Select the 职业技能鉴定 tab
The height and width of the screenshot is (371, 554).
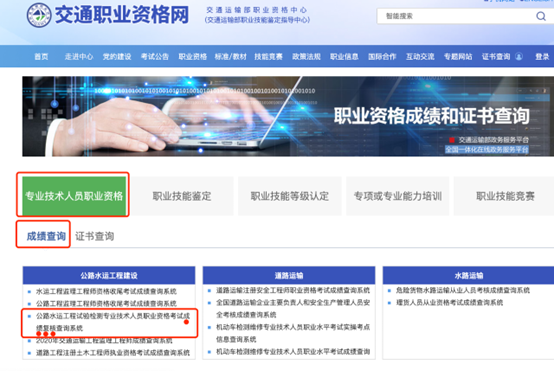tap(182, 196)
